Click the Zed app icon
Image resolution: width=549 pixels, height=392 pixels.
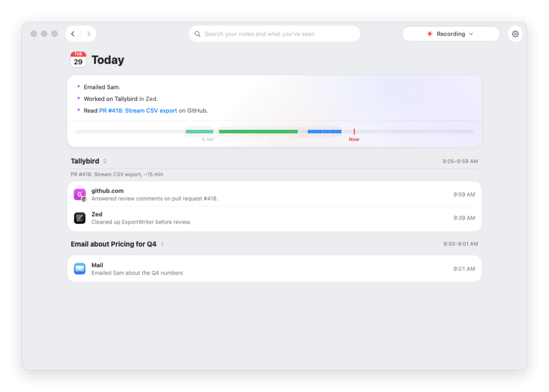tap(80, 218)
